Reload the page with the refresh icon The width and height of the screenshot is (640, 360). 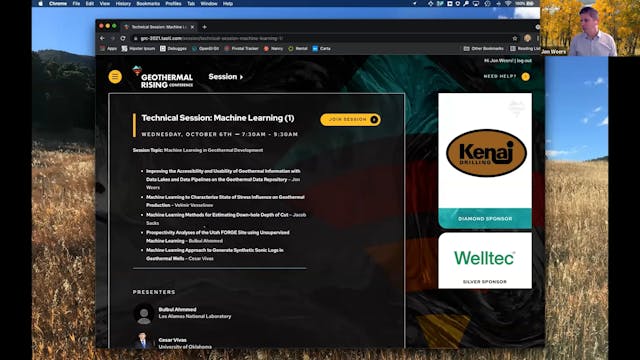pyautogui.click(x=123, y=38)
